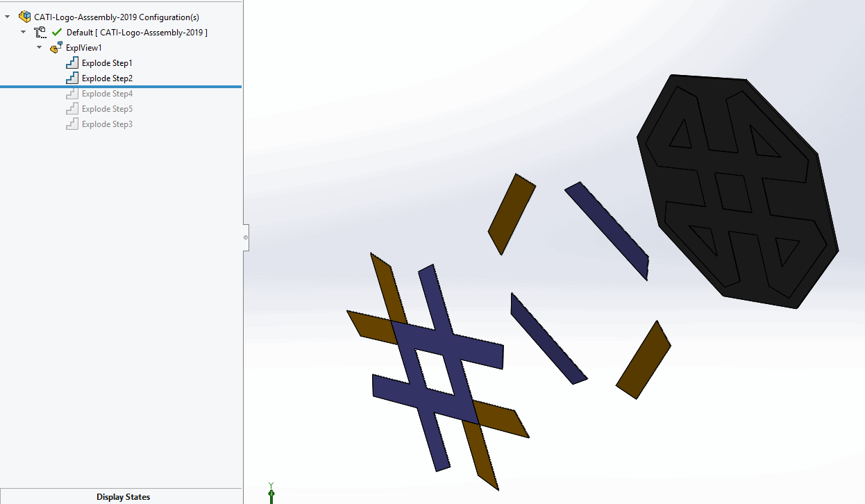Image resolution: width=865 pixels, height=504 pixels.
Task: Click the Explode Step1 stair icon
Action: tap(72, 62)
